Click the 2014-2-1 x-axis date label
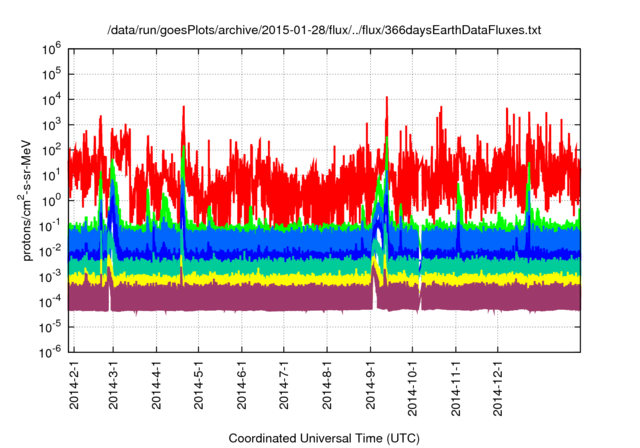The width and height of the screenshot is (640, 448). [x=74, y=384]
